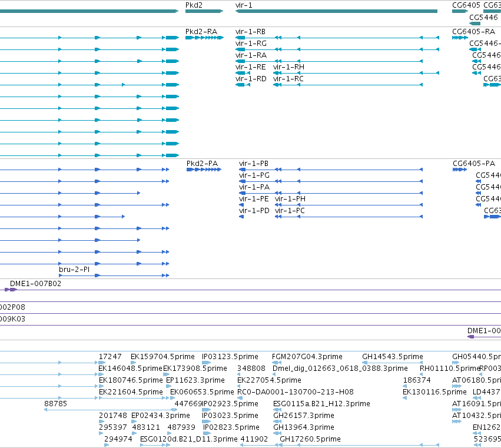Select EST FGM207G04.3prime label
Screen dimensions: 501x448
307,357
